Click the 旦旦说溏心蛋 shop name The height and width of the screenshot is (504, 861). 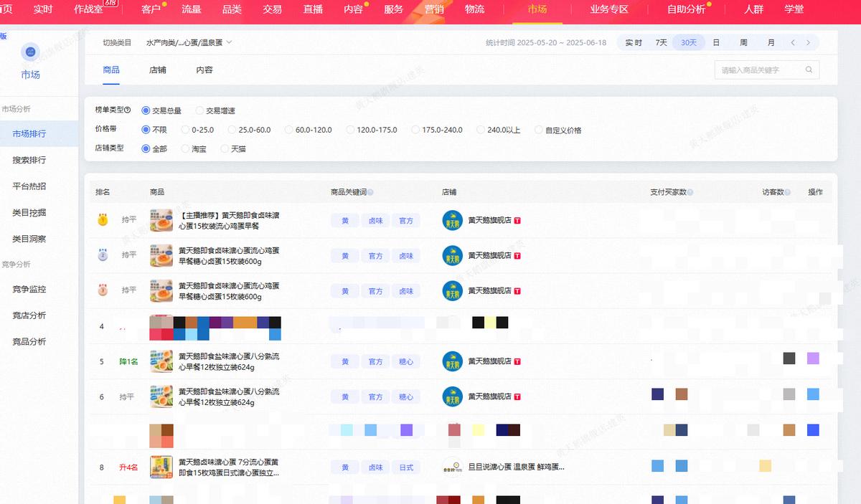click(x=516, y=467)
